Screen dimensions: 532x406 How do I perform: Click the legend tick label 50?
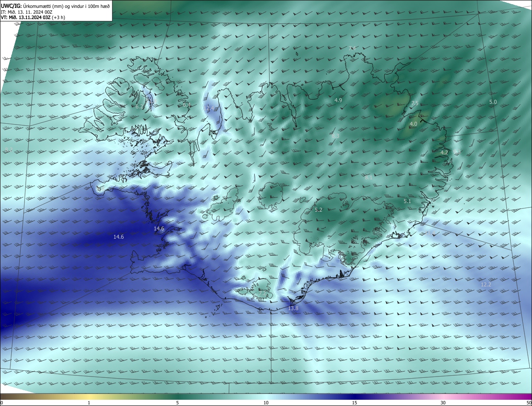click(x=529, y=403)
